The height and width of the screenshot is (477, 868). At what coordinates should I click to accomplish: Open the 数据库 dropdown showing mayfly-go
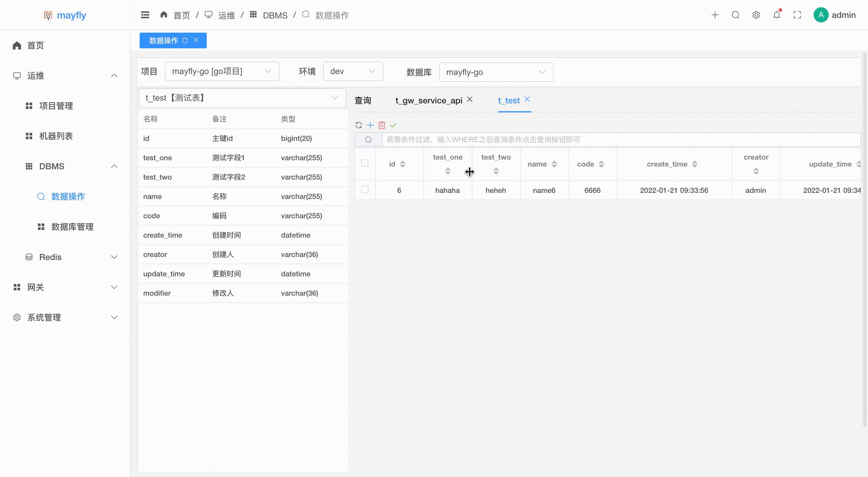496,72
